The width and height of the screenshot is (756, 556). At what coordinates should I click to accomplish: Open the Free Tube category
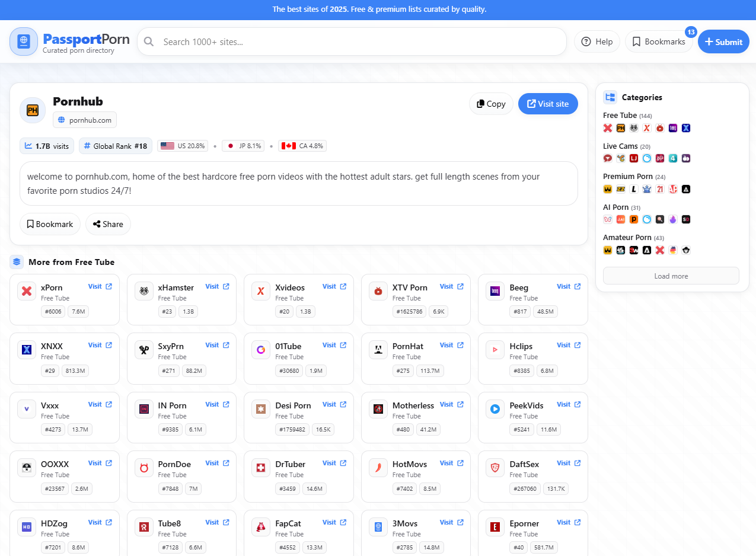(620, 115)
